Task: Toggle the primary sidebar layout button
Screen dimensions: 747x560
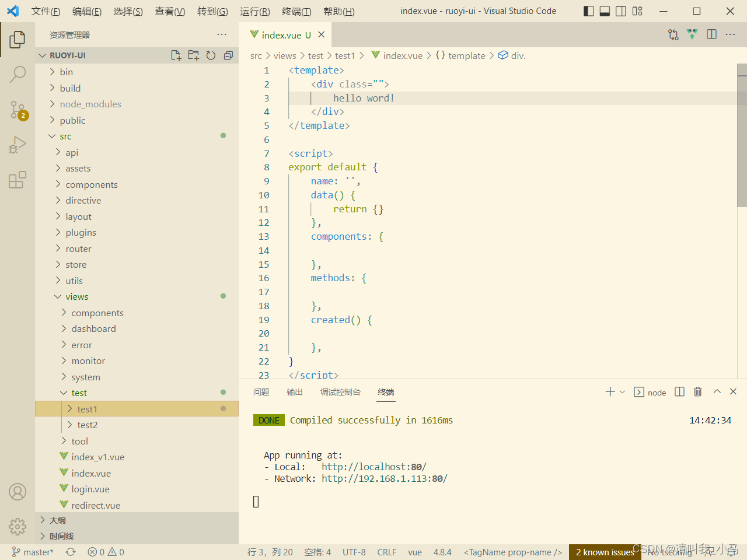Action: [x=589, y=11]
